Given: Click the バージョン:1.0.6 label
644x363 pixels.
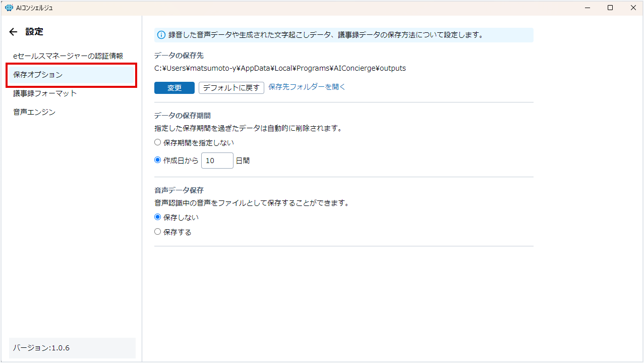Looking at the screenshot, I should tap(41, 348).
